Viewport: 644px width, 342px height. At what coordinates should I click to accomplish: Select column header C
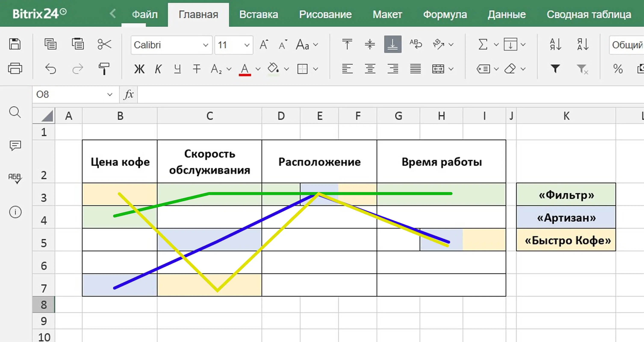[209, 116]
